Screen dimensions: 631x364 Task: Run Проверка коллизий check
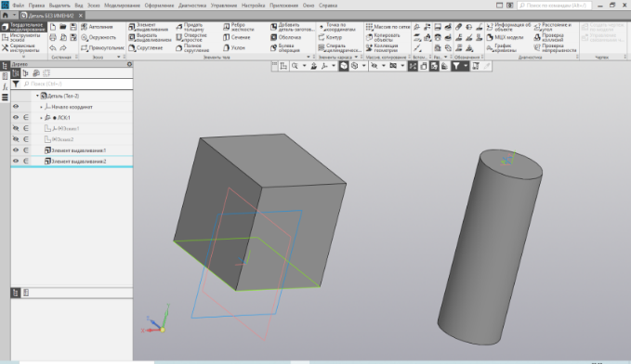pos(549,37)
